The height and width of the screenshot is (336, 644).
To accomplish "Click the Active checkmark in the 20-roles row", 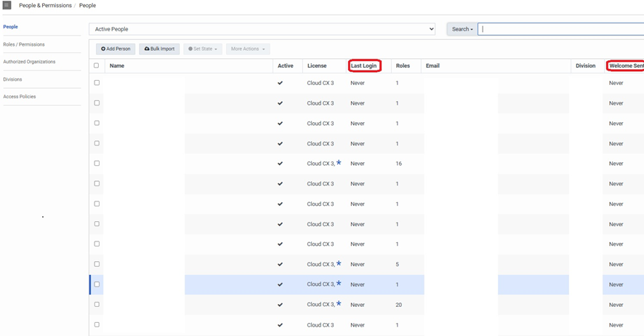I will pyautogui.click(x=280, y=305).
